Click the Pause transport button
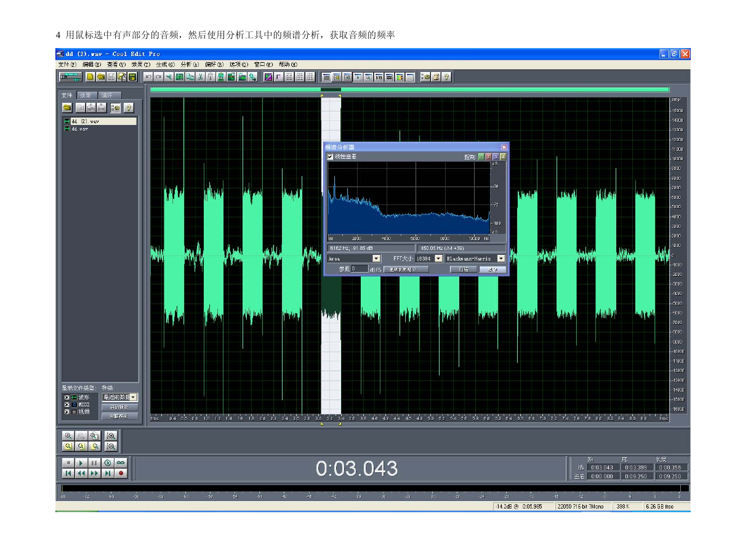The height and width of the screenshot is (535, 756). [x=94, y=463]
